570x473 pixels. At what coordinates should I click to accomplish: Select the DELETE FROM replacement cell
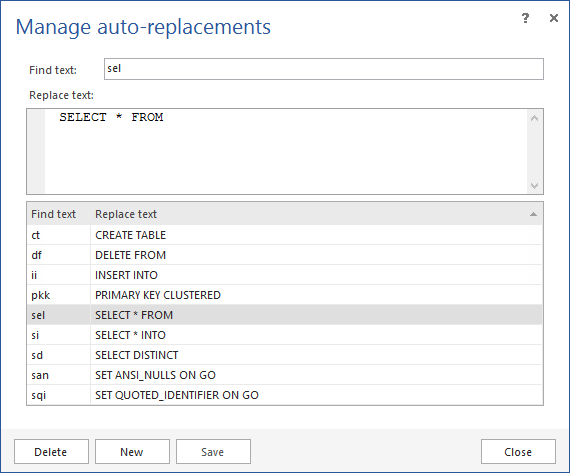pyautogui.click(x=316, y=255)
